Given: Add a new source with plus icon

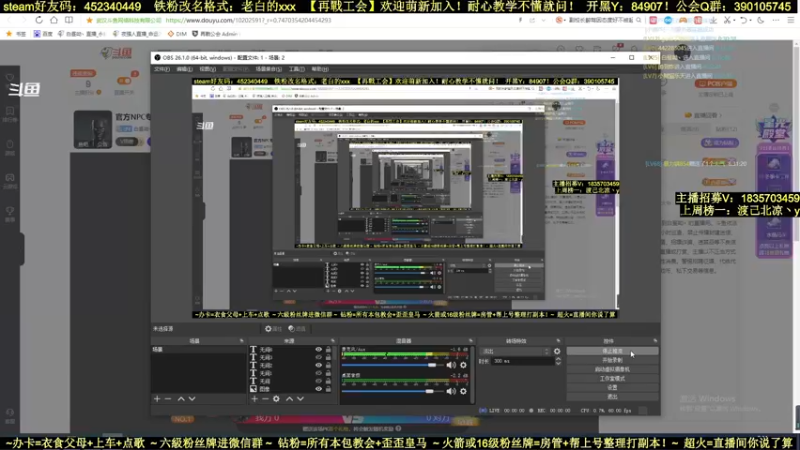Looking at the screenshot, I should [x=255, y=399].
